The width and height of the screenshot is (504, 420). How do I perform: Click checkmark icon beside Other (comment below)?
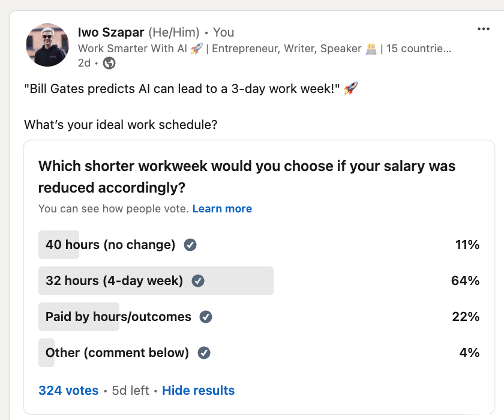point(204,353)
